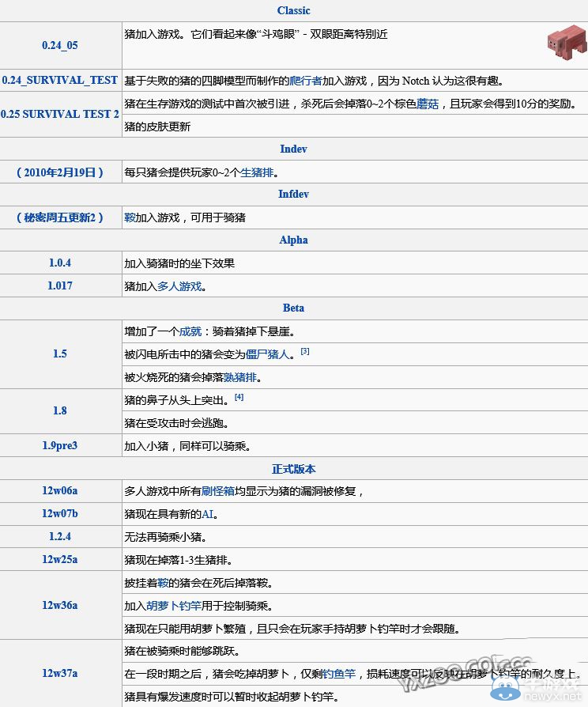
Task: Open the 12w07b version link
Action: click(x=60, y=513)
